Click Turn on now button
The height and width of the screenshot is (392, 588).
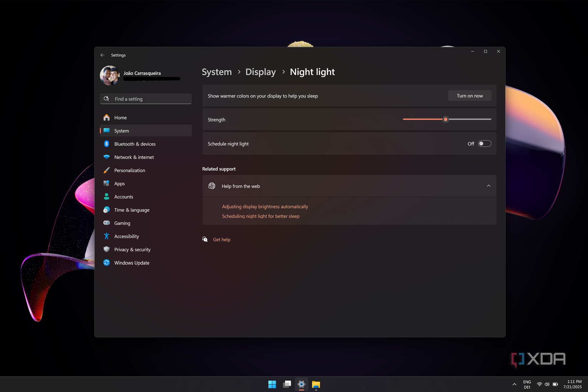point(470,96)
